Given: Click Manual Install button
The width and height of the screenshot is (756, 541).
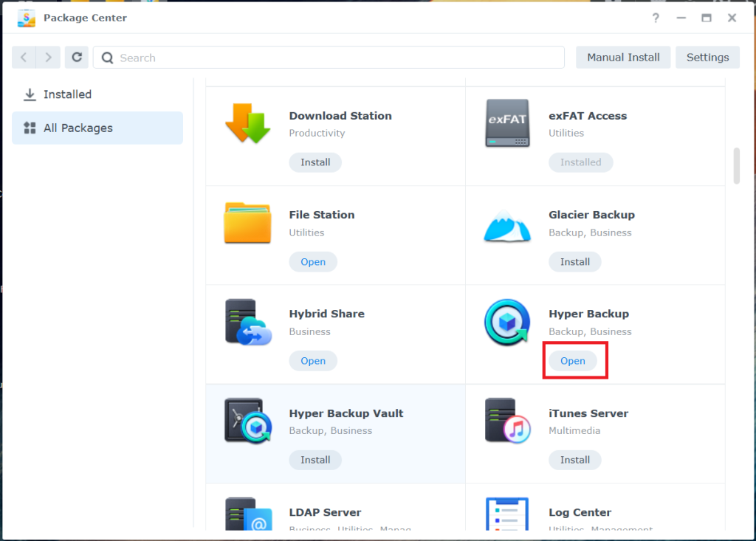Looking at the screenshot, I should [x=623, y=58].
